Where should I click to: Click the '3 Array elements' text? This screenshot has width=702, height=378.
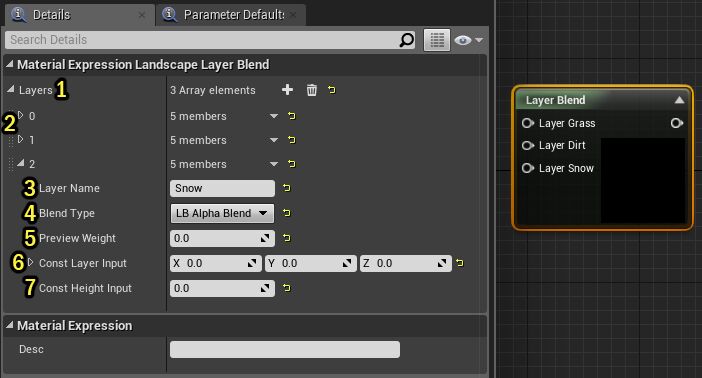coord(213,90)
